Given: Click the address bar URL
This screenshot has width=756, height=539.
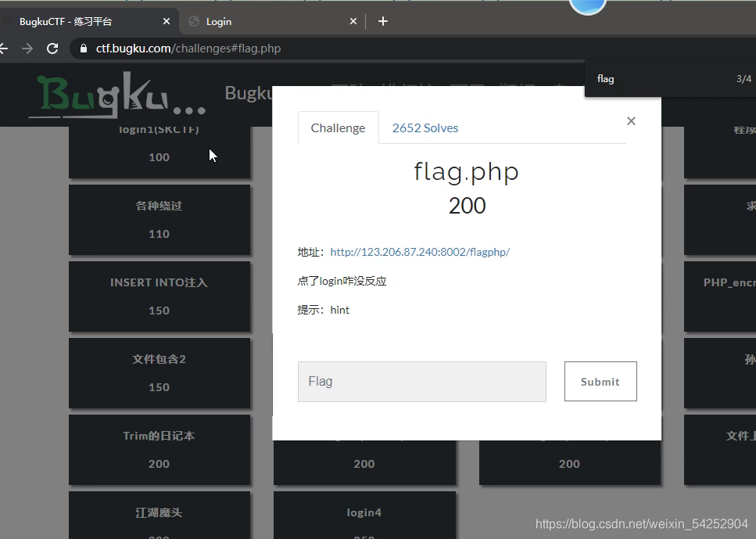Looking at the screenshot, I should [188, 49].
